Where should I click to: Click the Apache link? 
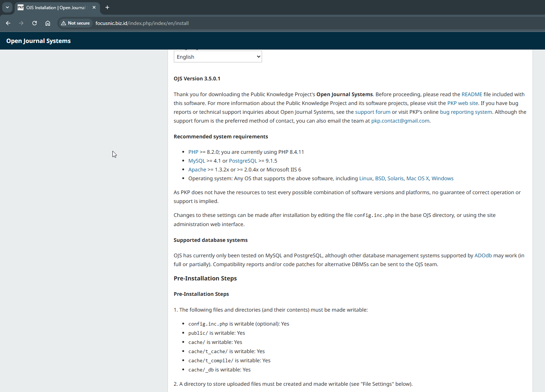(x=197, y=170)
